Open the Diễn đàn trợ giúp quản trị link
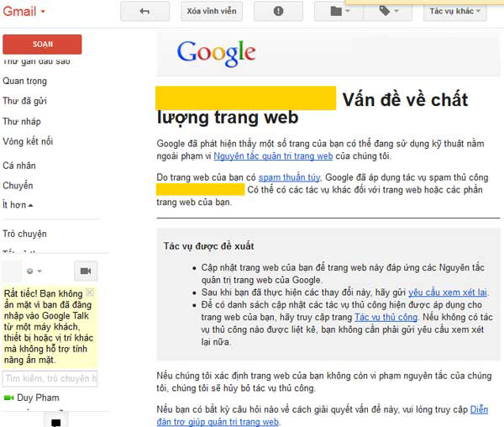Screen dimensions: 504x427 point(322,415)
